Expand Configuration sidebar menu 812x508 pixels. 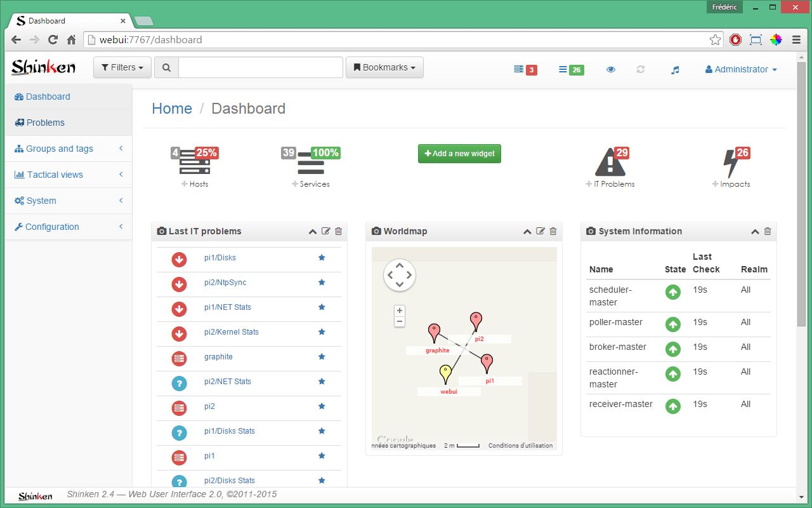pyautogui.click(x=69, y=227)
